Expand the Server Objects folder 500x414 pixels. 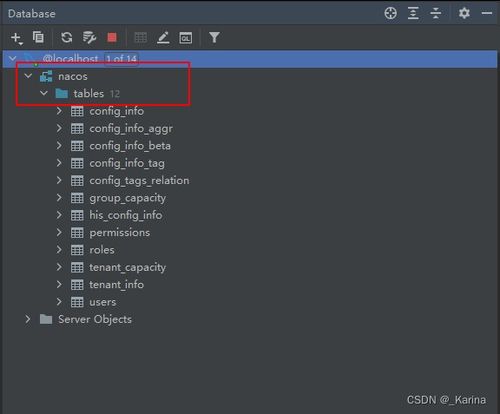click(x=28, y=319)
